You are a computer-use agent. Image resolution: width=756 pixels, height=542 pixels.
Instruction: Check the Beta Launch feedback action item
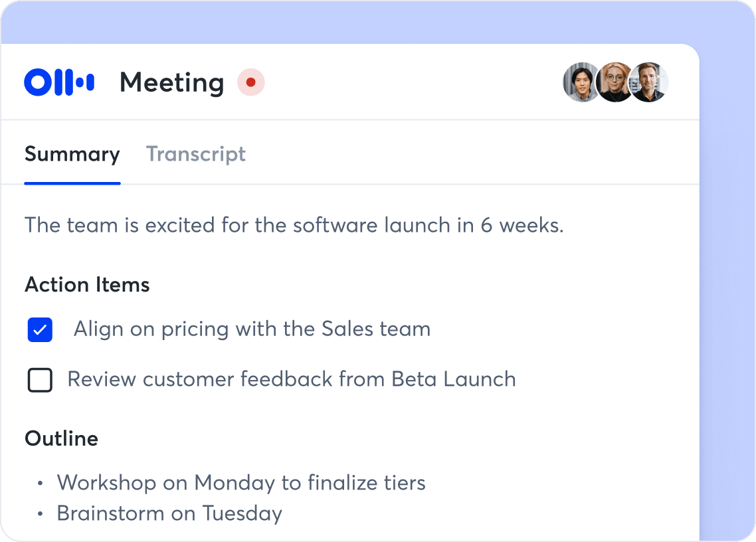40,379
